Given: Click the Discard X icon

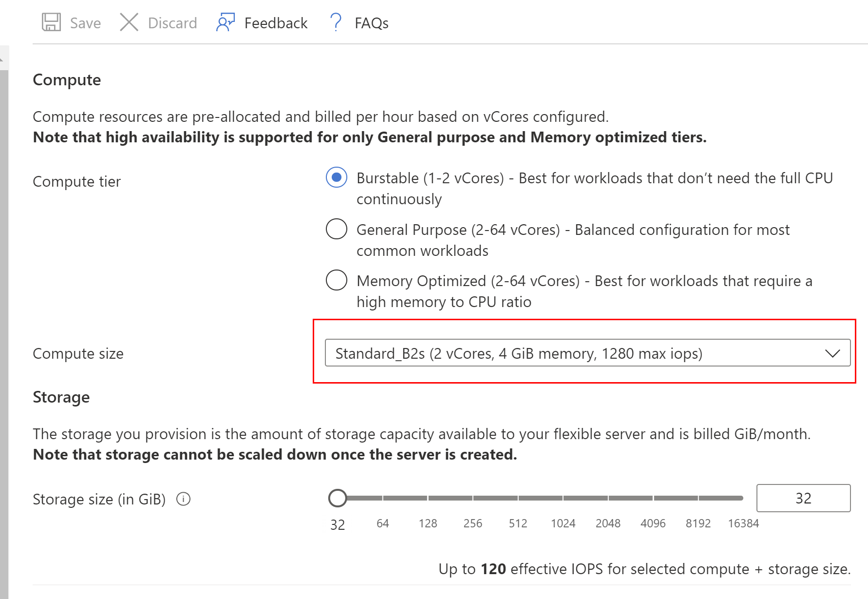Looking at the screenshot, I should tap(129, 22).
